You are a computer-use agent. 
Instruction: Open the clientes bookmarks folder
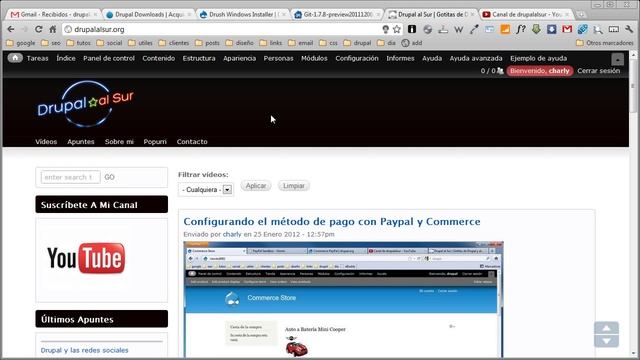pos(174,43)
